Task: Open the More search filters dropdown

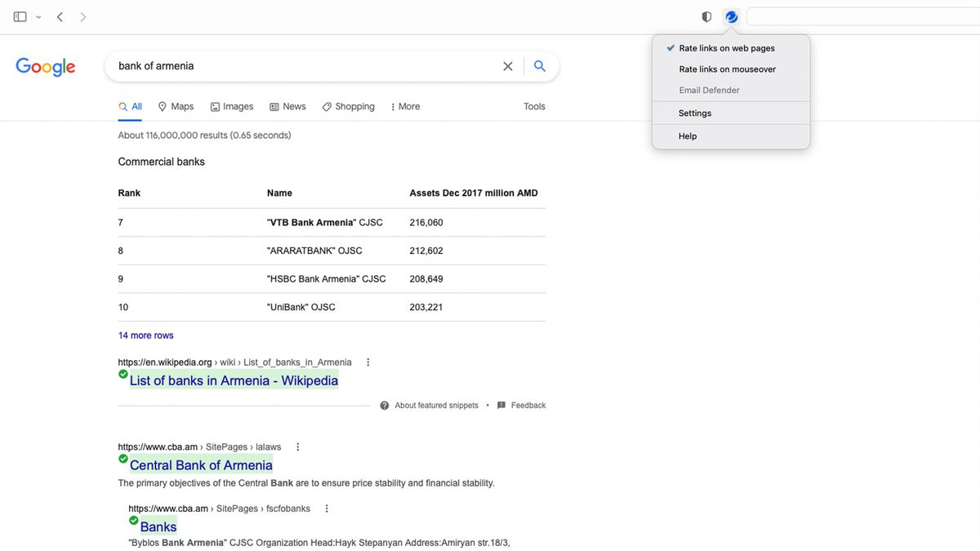Action: (405, 106)
